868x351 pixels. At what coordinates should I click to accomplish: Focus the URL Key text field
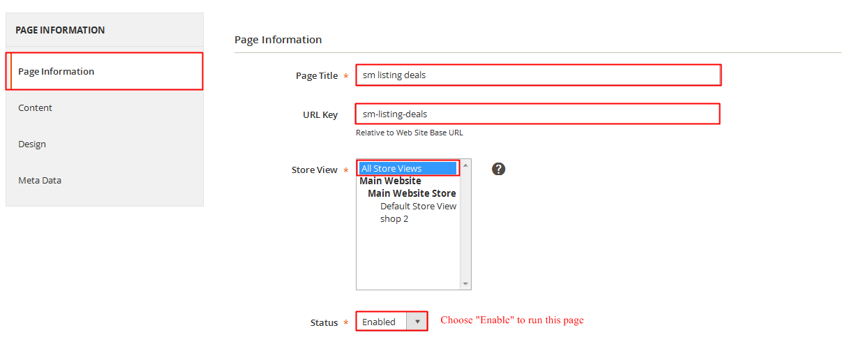point(538,114)
